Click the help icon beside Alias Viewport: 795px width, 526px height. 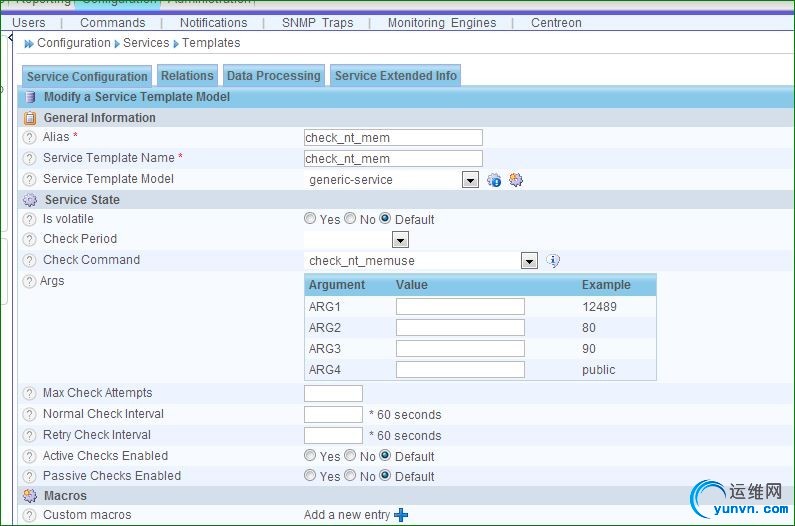click(29, 137)
